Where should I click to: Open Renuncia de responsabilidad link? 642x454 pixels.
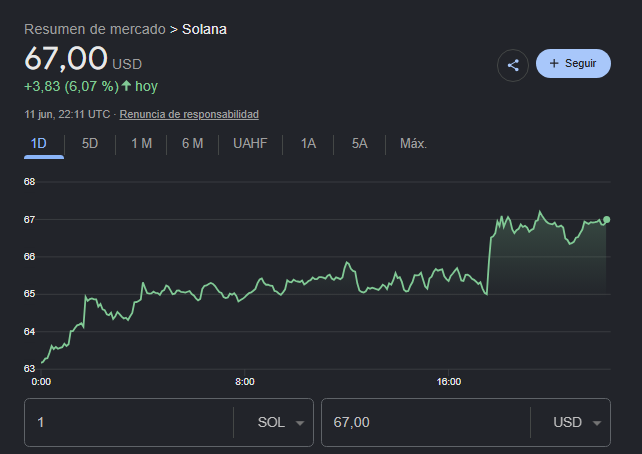189,114
